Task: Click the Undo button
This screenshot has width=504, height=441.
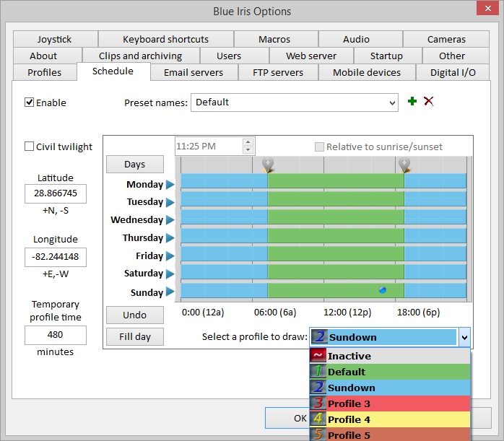Action: click(135, 315)
